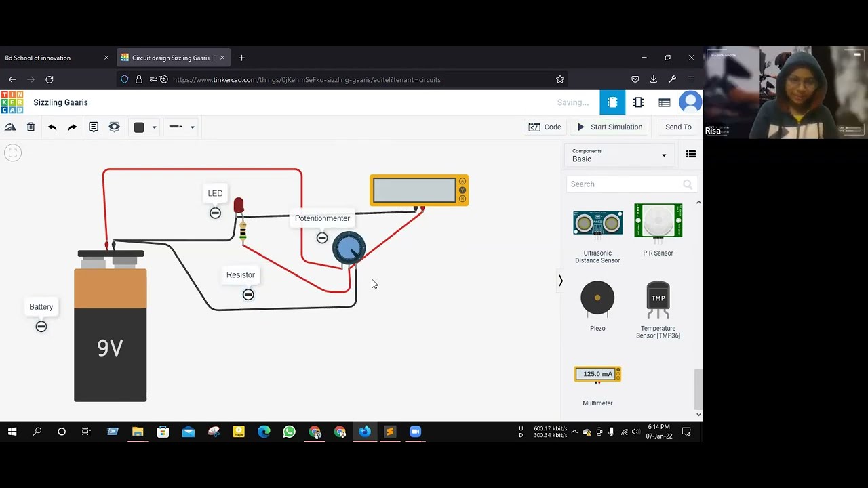868x488 pixels.
Task: Switch to Circuit view
Action: point(612,102)
